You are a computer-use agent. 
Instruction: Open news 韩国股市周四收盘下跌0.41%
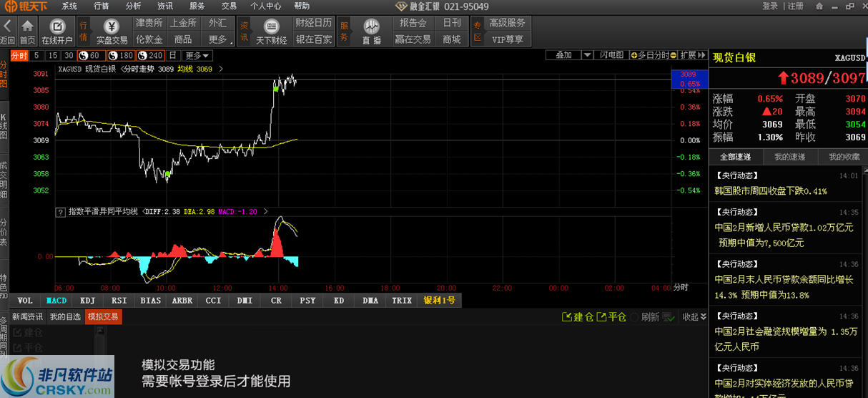point(771,191)
